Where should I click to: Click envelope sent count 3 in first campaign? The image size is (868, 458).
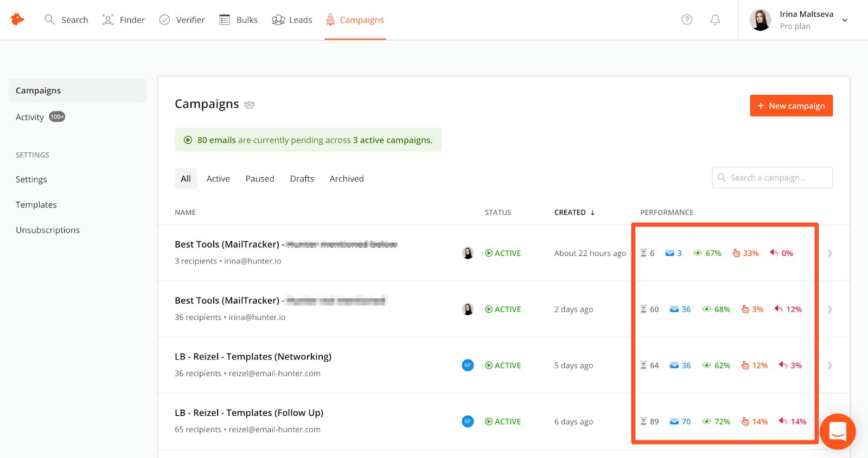[674, 253]
